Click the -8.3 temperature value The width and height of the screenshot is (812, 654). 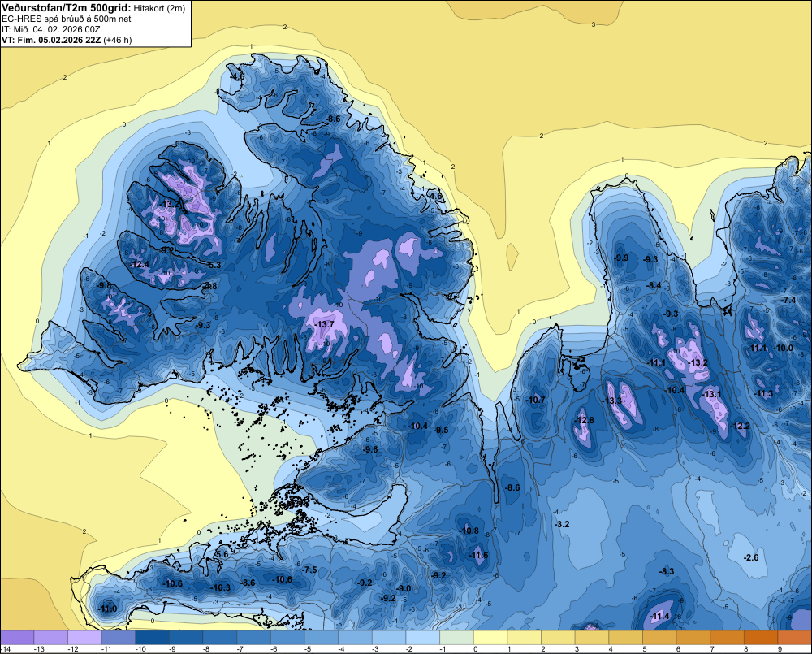click(x=667, y=571)
